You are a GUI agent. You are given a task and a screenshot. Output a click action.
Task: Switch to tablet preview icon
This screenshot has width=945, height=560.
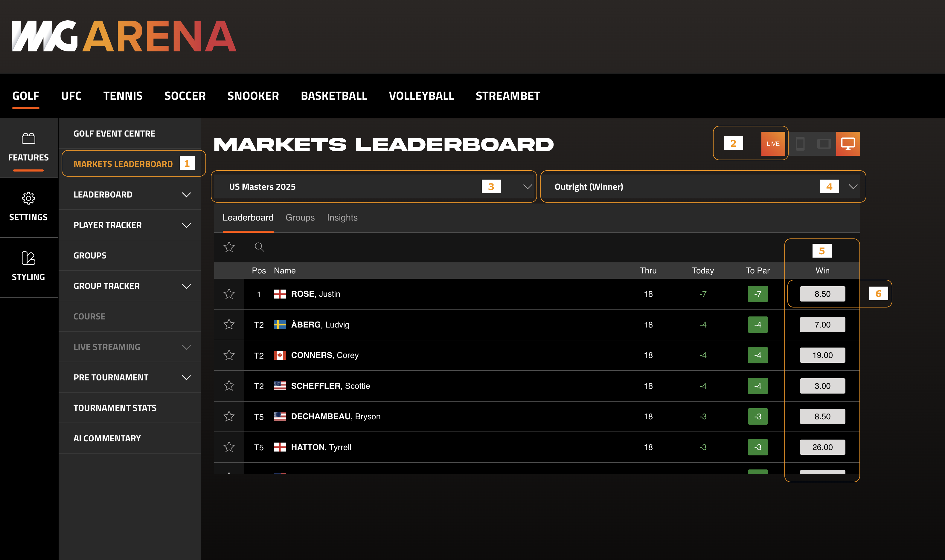coord(824,144)
